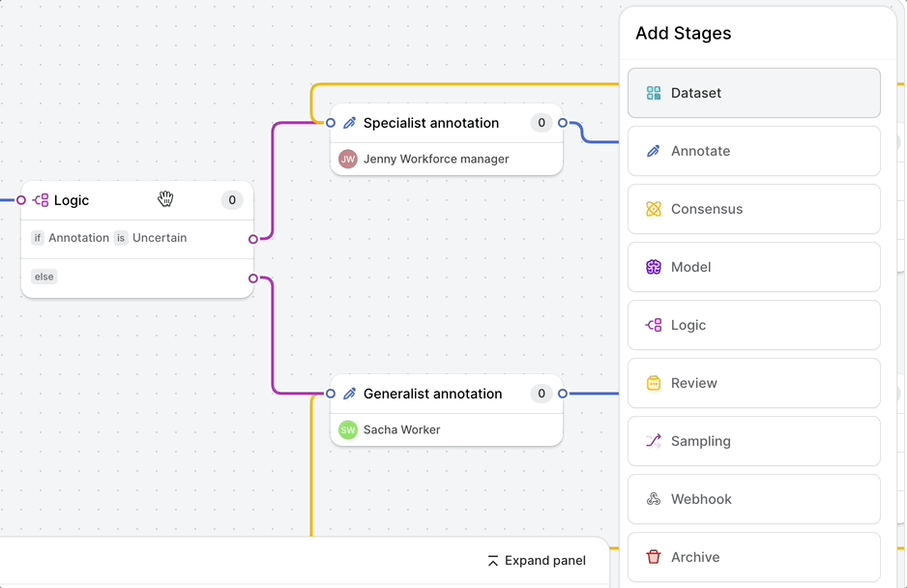The height and width of the screenshot is (588, 907).
Task: Click the else branch output connector
Action: pos(253,279)
